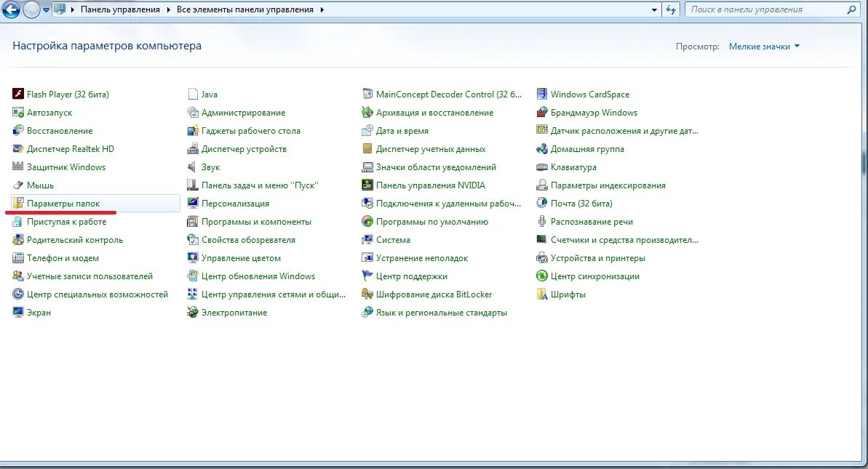The image size is (868, 469).
Task: Open Язык и региональные стандарты
Action: [441, 313]
